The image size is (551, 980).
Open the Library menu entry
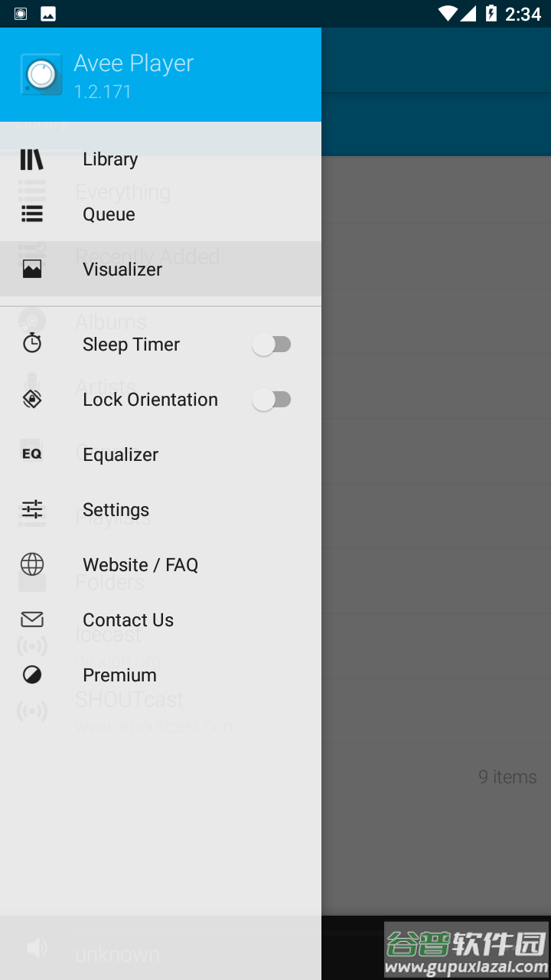point(111,159)
